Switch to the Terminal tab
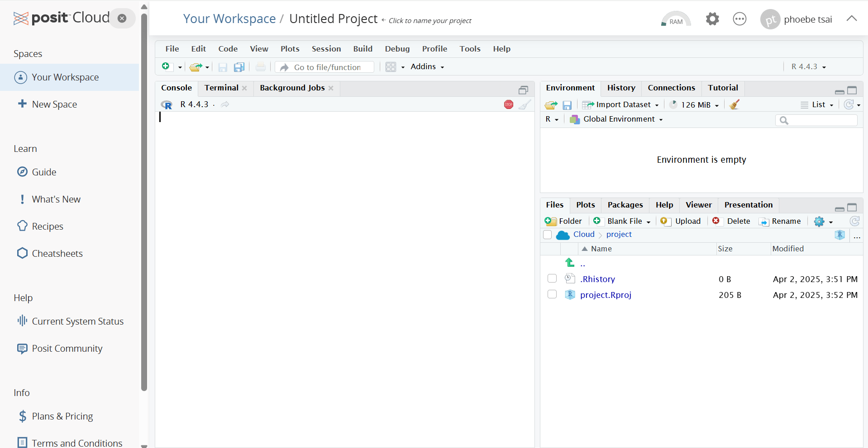Image resolution: width=868 pixels, height=448 pixels. [x=221, y=88]
